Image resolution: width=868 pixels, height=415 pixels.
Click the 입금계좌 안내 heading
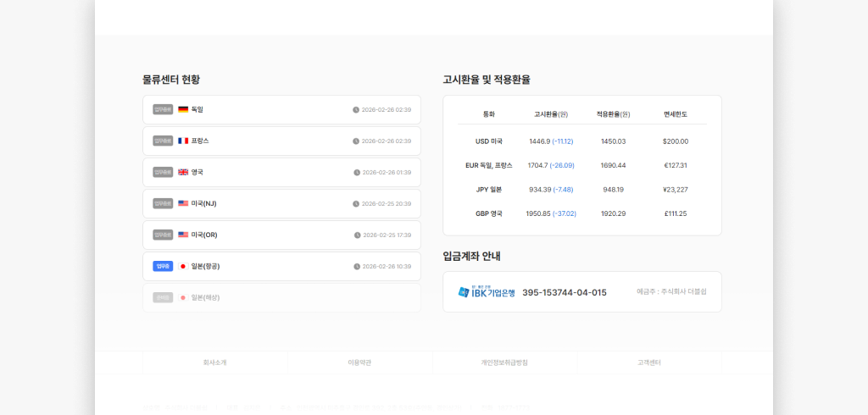tap(471, 256)
